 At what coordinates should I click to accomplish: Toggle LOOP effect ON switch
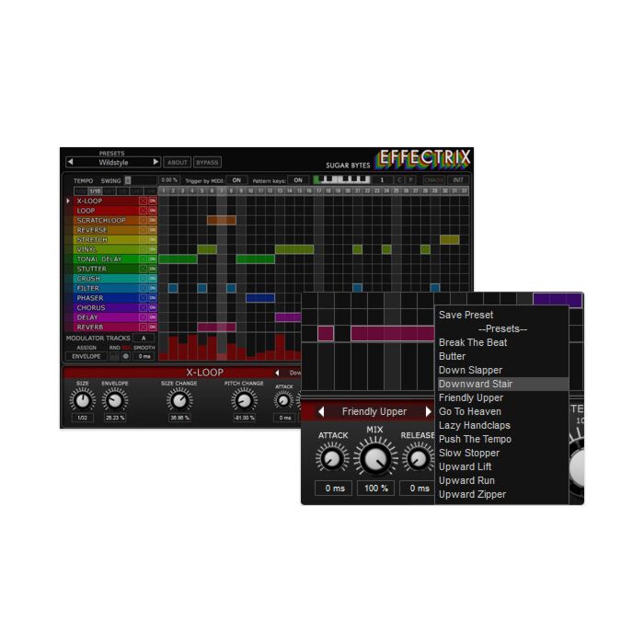click(153, 211)
